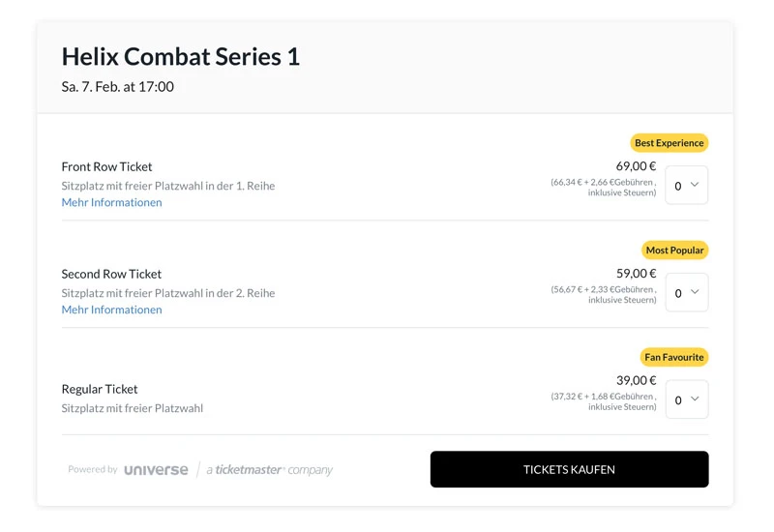Viewport: 774px width, 532px height.
Task: Click the 39,00 € price
Action: tap(636, 380)
